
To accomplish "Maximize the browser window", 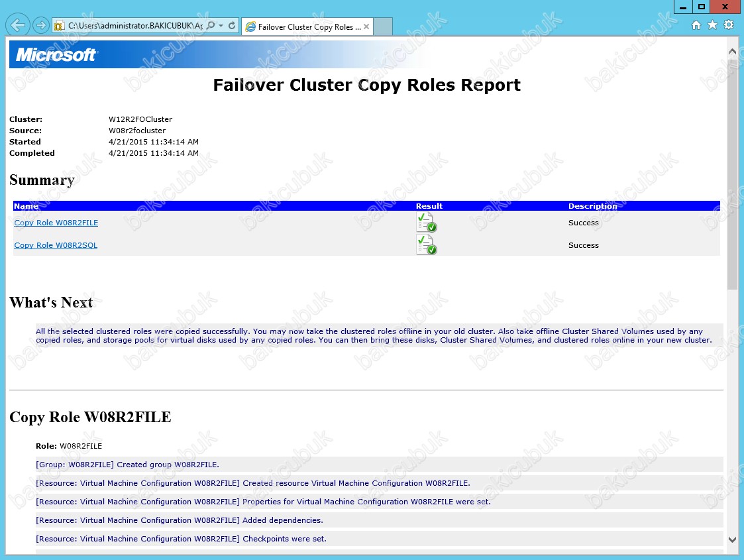I will point(702,7).
